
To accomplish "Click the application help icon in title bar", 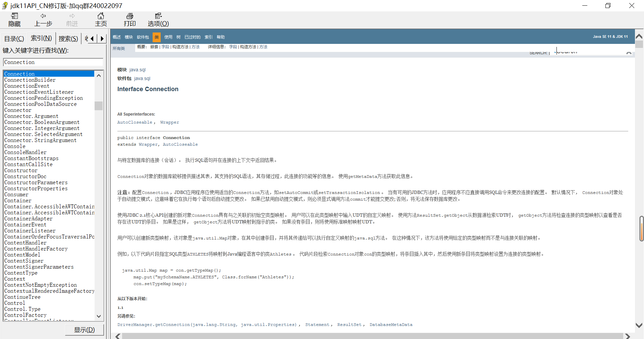I will tap(5, 5).
